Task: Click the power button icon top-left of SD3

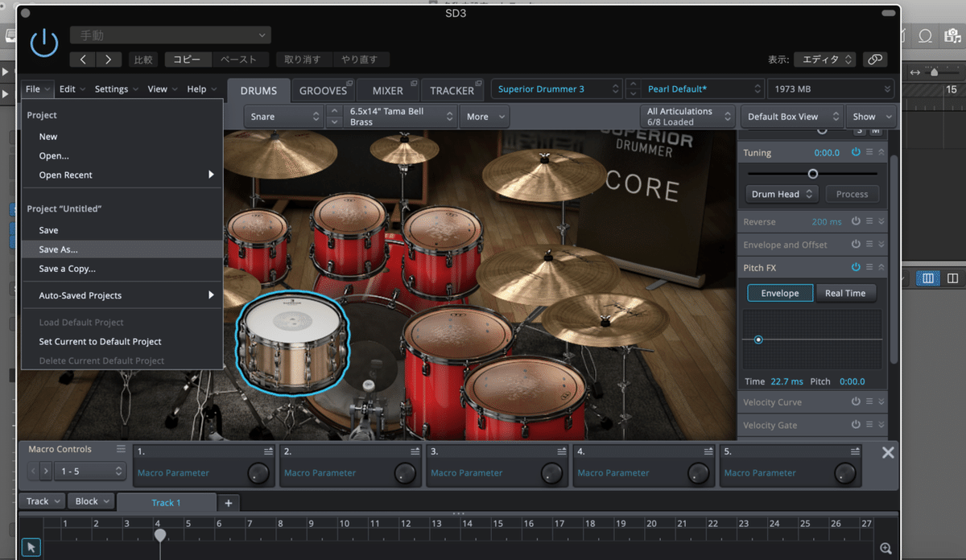Action: pos(44,43)
